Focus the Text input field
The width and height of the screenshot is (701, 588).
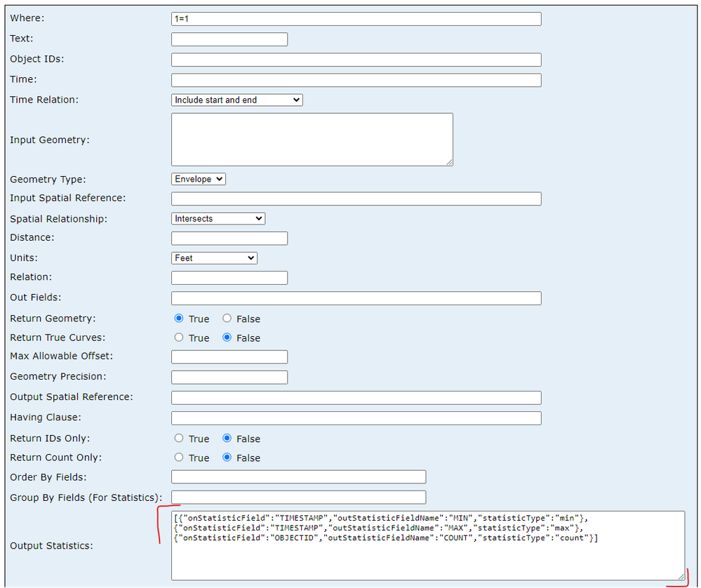click(x=229, y=39)
